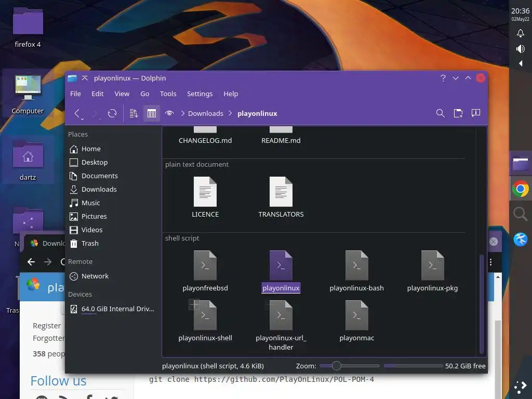Open back history dropdown arrow

point(82,119)
